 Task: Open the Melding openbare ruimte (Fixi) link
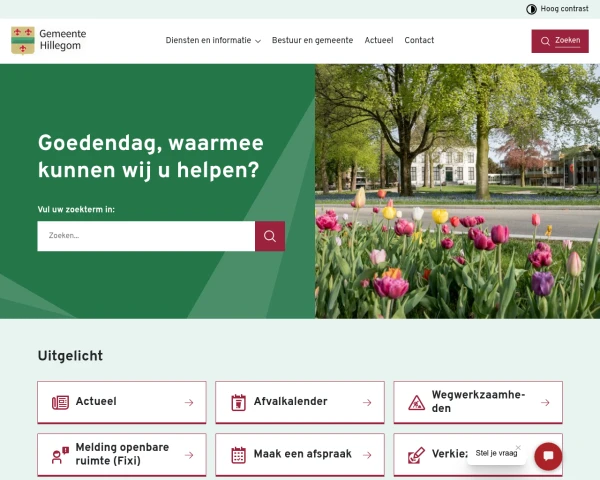(122, 454)
